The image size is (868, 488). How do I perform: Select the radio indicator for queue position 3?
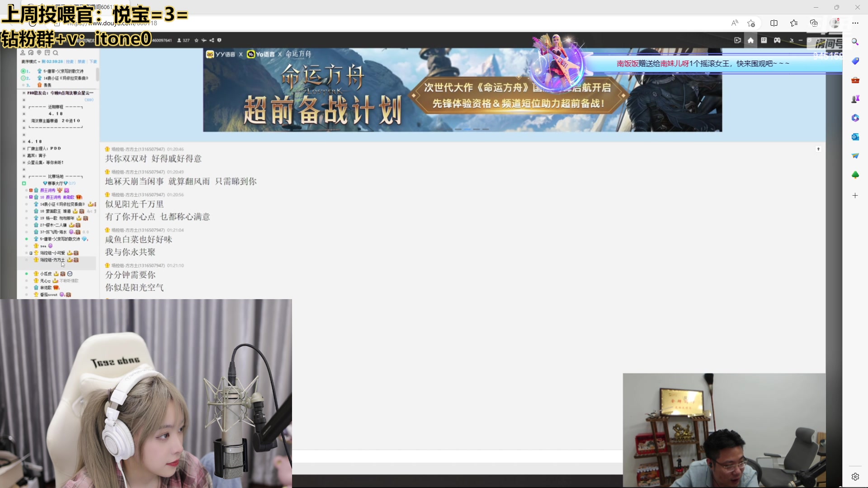point(23,85)
